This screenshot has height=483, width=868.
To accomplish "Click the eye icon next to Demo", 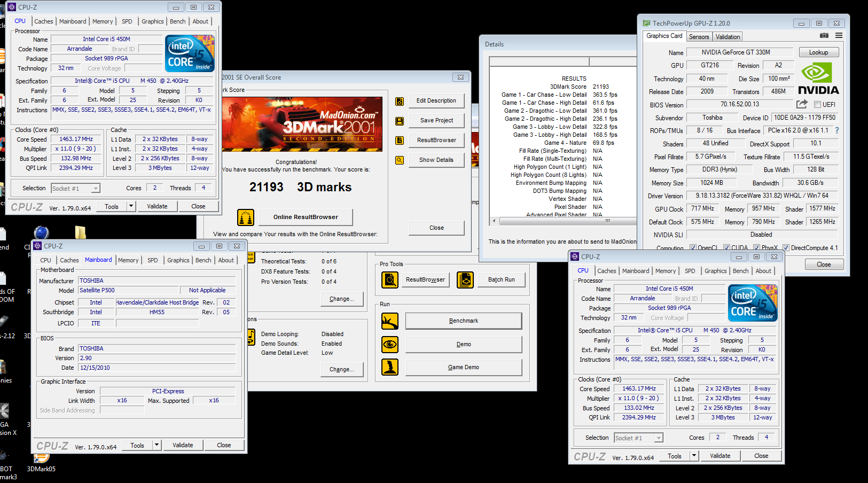I will 390,344.
